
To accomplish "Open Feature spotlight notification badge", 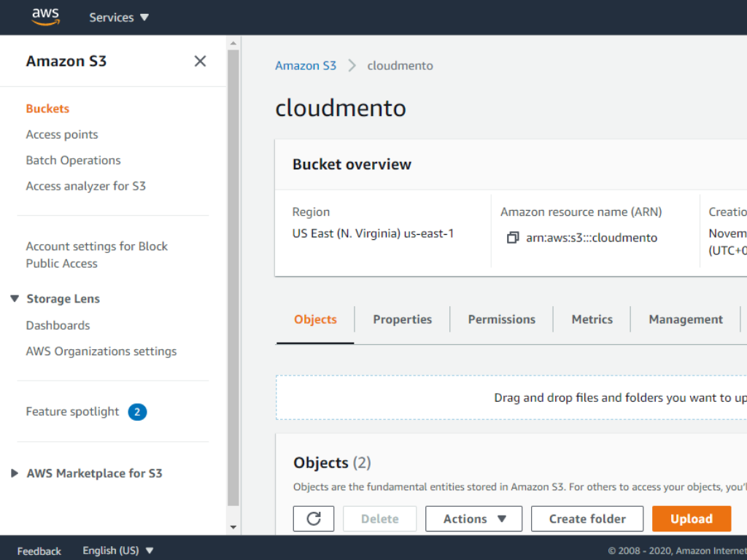I will click(137, 412).
